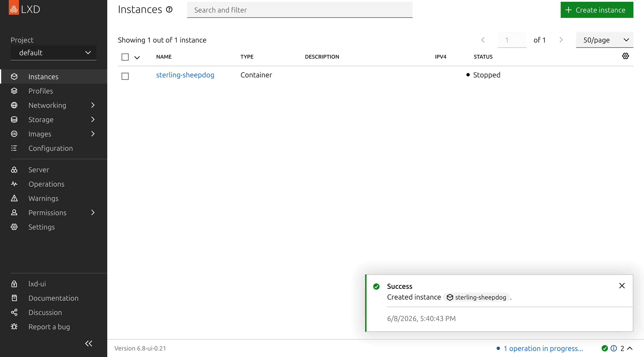Open table column settings gear
644x357 pixels.
pyautogui.click(x=626, y=56)
